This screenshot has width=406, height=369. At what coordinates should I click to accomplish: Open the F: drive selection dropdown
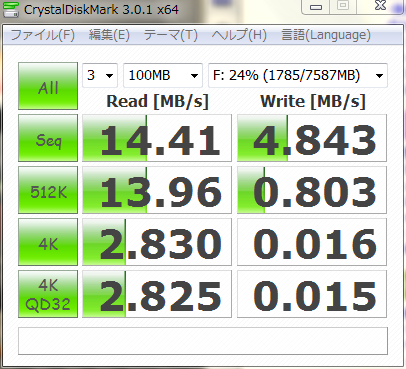coord(298,75)
